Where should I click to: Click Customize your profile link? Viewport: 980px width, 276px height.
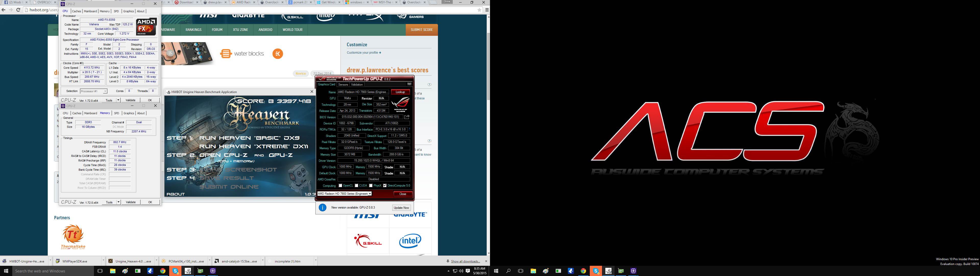pyautogui.click(x=364, y=53)
